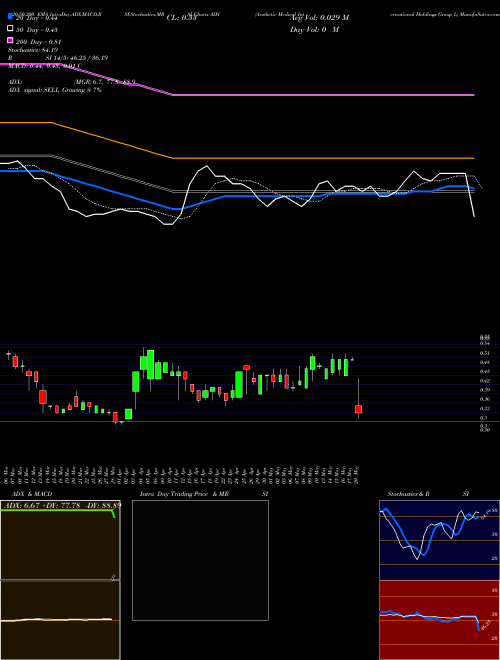
Task: Click the 'ADX signal: SELL' line
Action: [x=55, y=90]
